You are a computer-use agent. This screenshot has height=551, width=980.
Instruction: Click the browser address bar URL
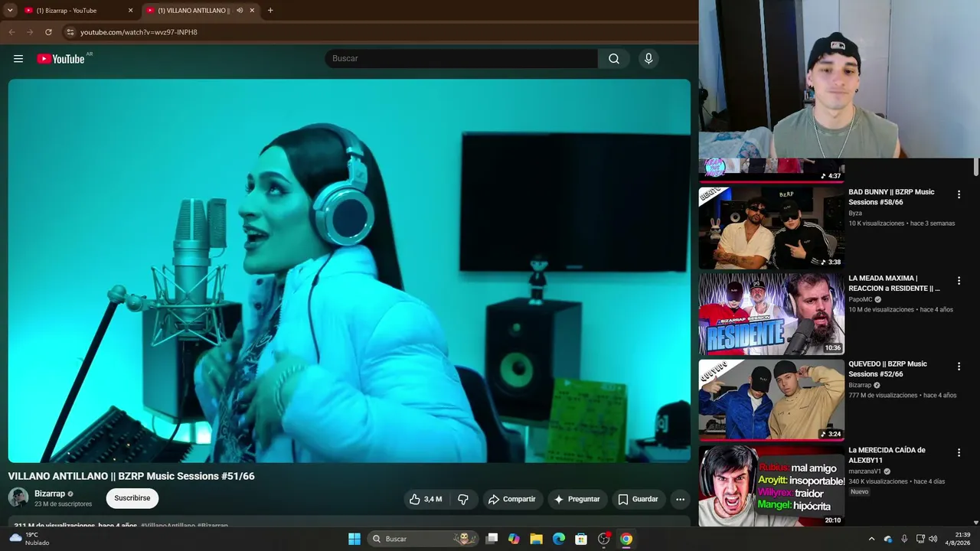click(139, 32)
